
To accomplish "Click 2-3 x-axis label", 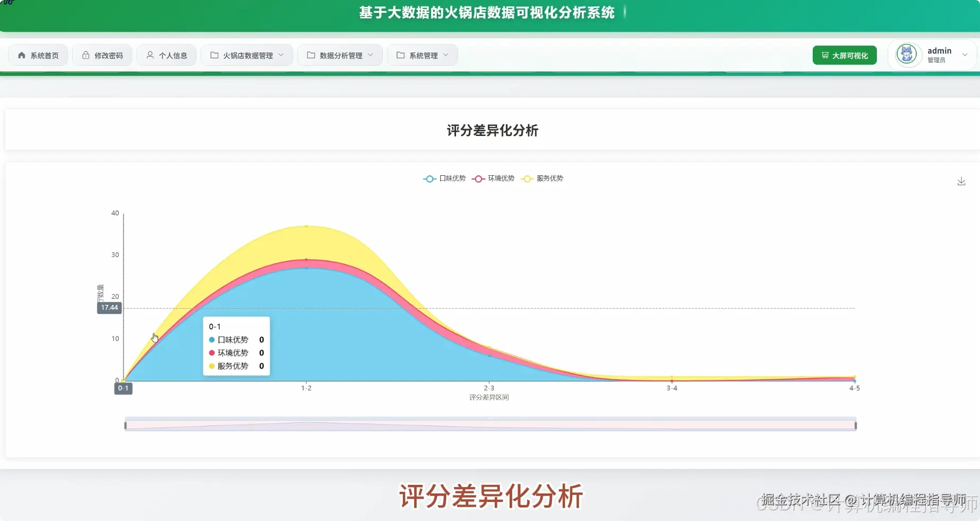I will tap(489, 388).
